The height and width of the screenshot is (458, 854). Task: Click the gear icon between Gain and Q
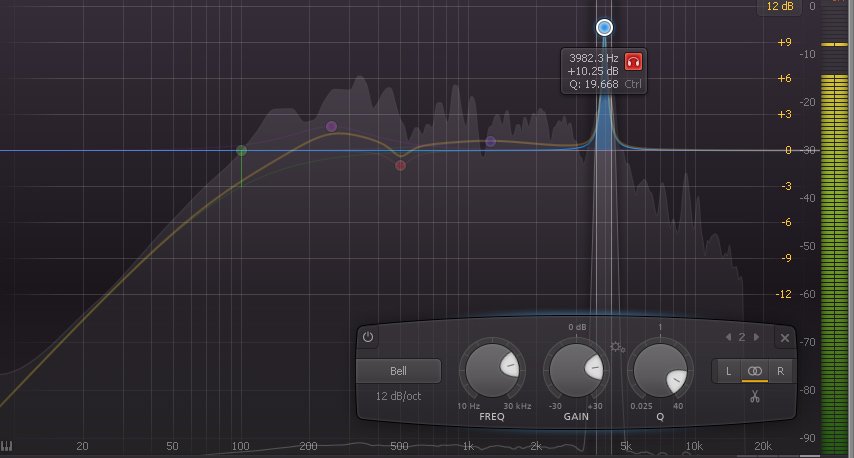[x=617, y=347]
